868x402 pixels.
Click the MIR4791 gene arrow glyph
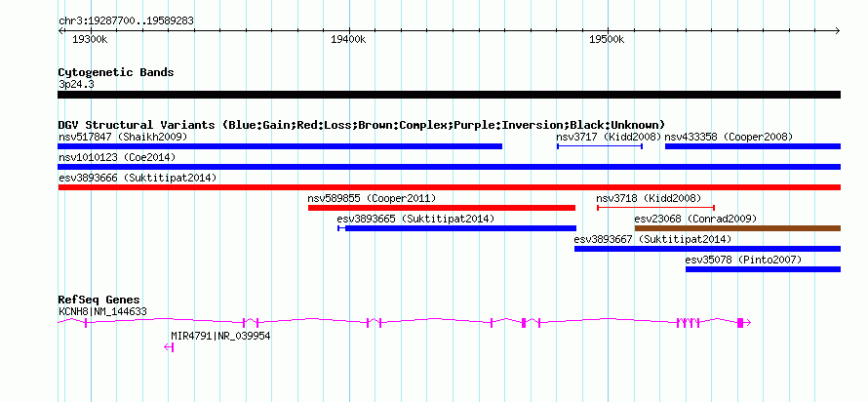pos(170,347)
